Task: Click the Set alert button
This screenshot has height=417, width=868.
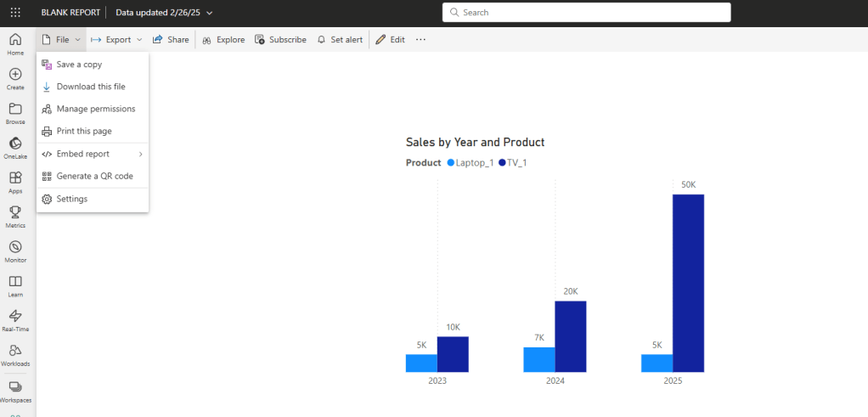Action: point(340,40)
